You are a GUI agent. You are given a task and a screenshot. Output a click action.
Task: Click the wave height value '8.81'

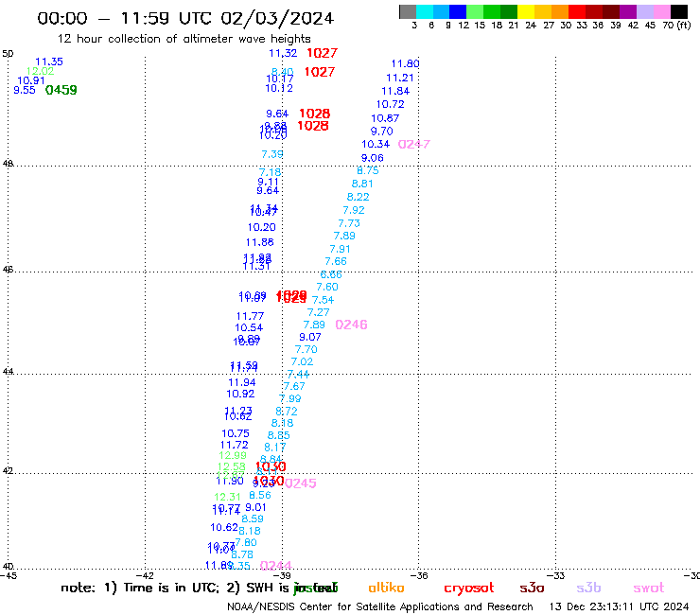[x=362, y=184]
